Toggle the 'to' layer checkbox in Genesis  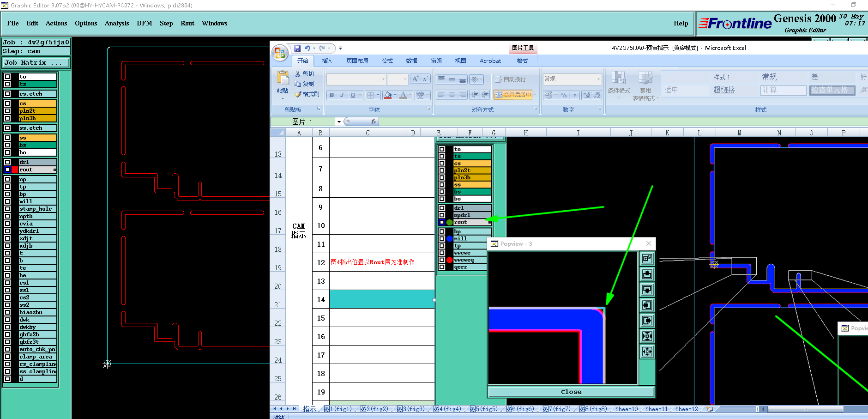7,77
